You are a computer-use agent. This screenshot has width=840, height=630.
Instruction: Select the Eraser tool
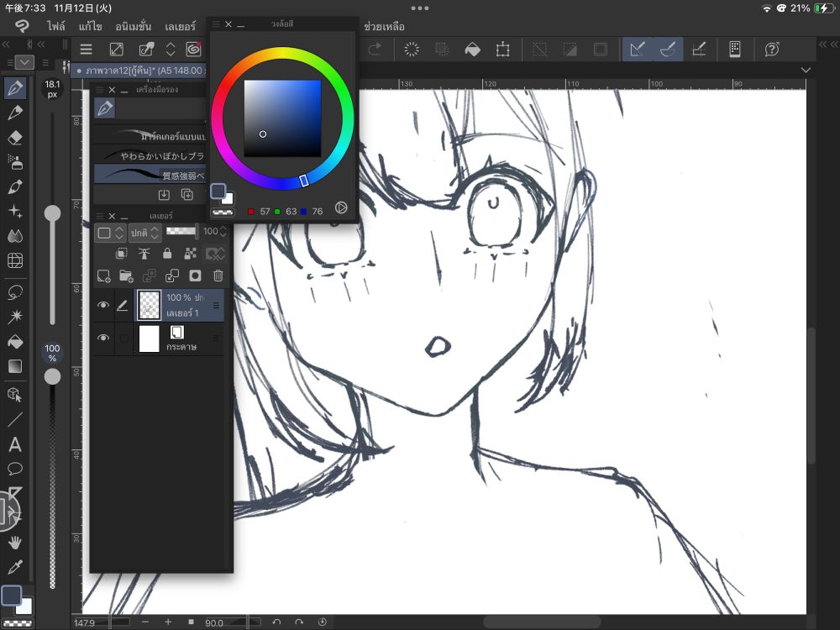point(15,137)
